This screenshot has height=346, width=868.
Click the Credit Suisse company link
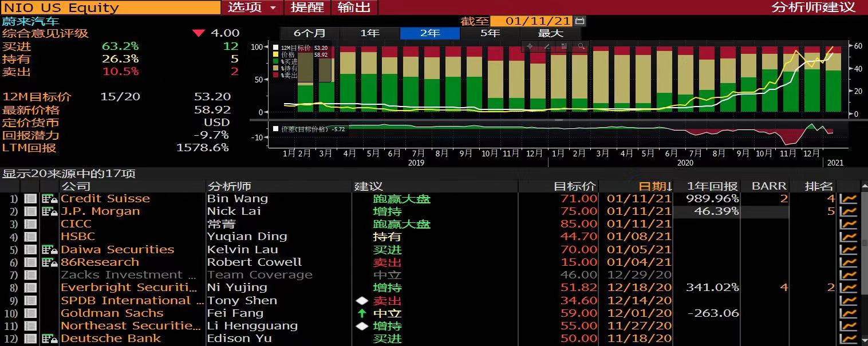pyautogui.click(x=105, y=199)
